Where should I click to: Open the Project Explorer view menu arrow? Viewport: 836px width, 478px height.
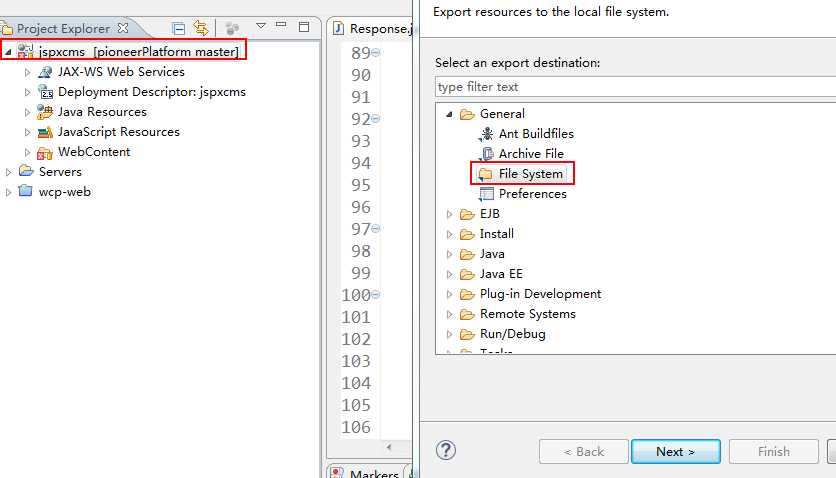tap(261, 26)
